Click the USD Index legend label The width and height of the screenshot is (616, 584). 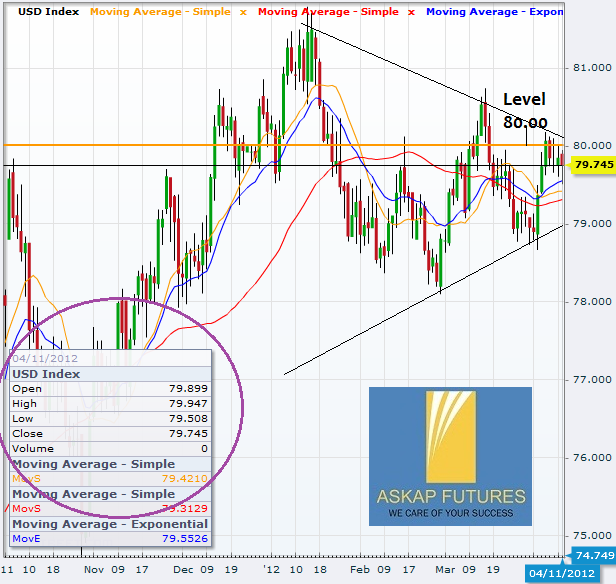[39, 11]
